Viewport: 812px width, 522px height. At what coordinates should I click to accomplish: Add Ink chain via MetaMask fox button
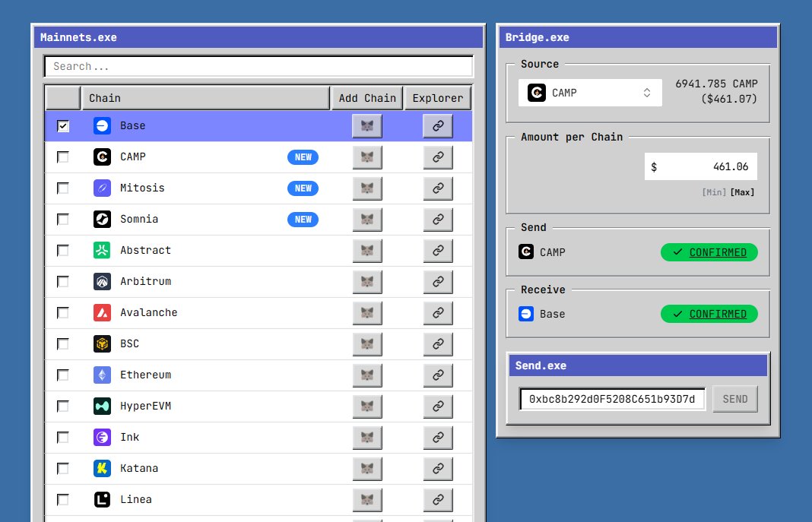tap(367, 438)
